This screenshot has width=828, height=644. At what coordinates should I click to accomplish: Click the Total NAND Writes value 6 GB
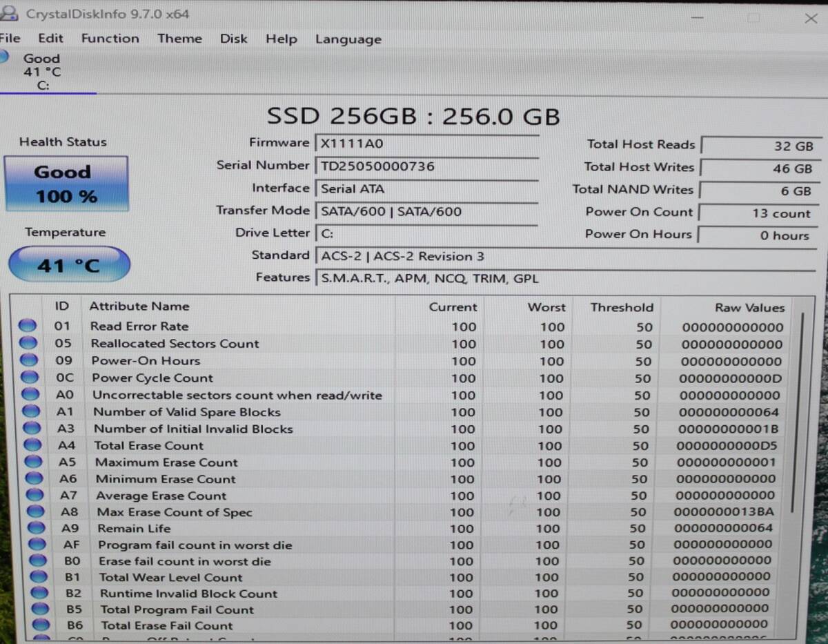click(759, 191)
